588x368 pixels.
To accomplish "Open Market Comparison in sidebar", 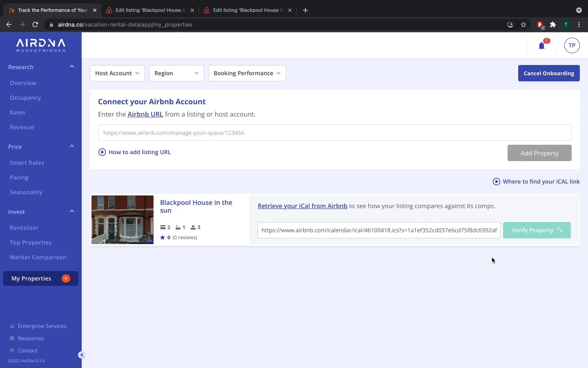I will 38,257.
